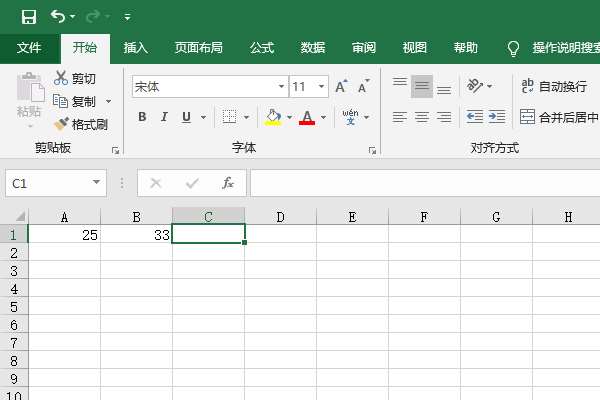Screen dimensions: 600x400
Task: Toggle bold formatting
Action: click(x=142, y=117)
